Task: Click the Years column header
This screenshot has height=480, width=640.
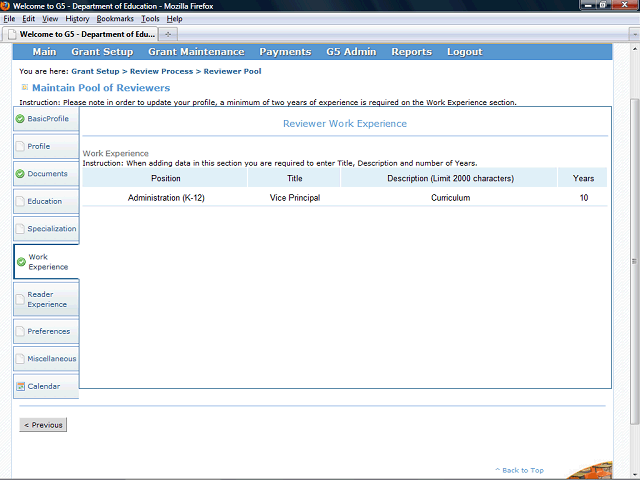Action: (x=583, y=178)
